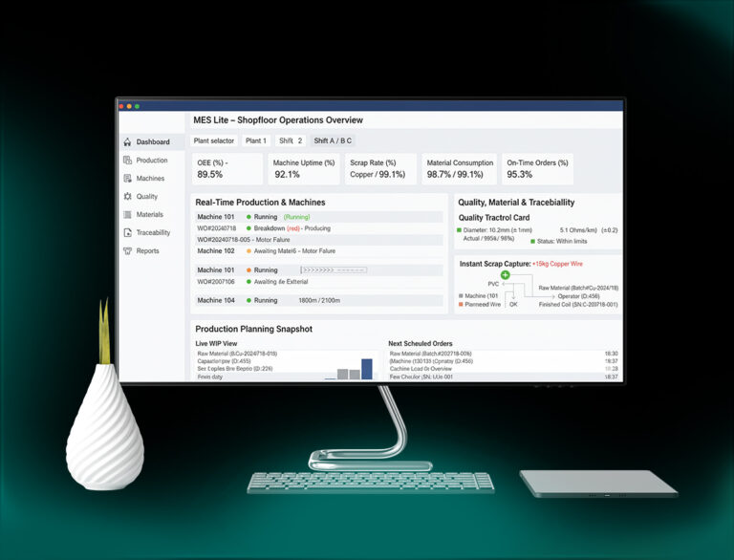Screen dimensions: 734x560
Task: Click the Machines icon in sidebar
Action: (127, 178)
